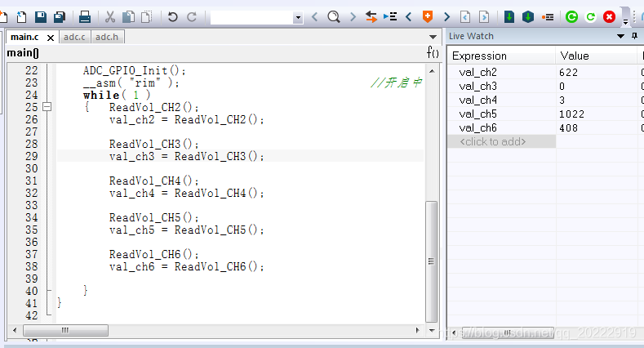Open Live Watch panel options dropdown

[x=621, y=36]
